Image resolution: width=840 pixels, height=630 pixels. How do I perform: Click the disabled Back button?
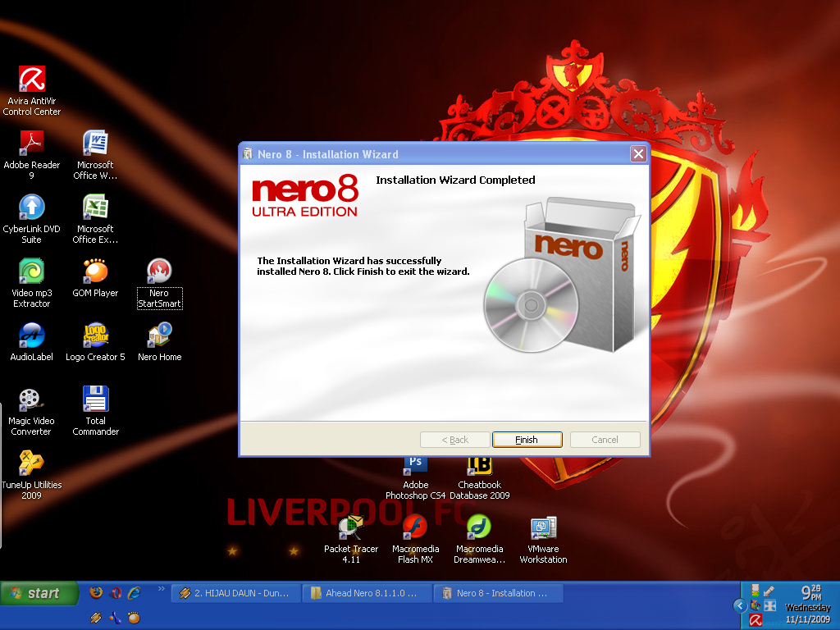(454, 440)
